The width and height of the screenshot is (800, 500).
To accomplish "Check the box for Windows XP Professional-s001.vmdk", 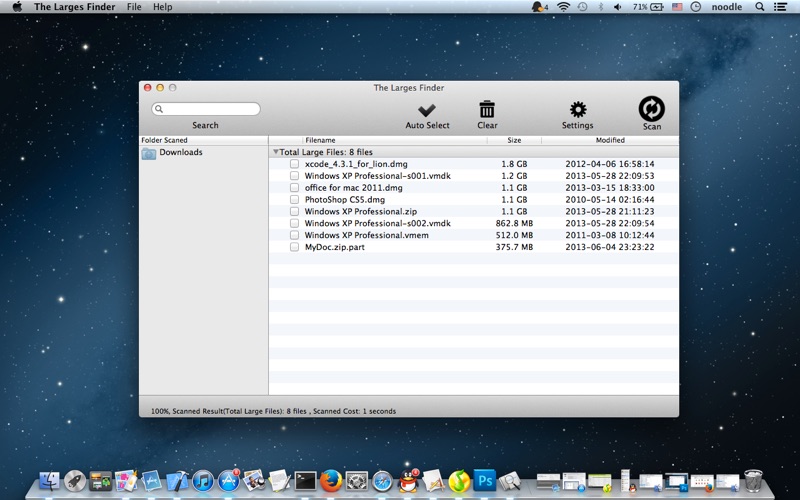I will 294,176.
